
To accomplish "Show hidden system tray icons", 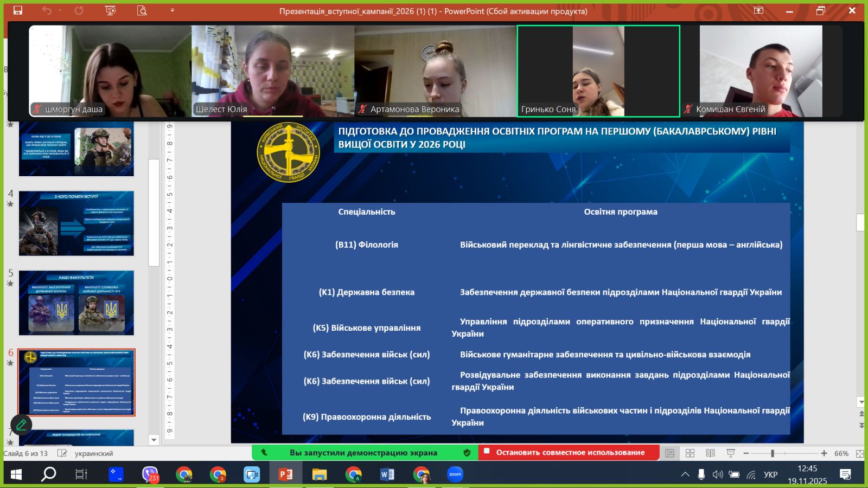I will pos(685,474).
